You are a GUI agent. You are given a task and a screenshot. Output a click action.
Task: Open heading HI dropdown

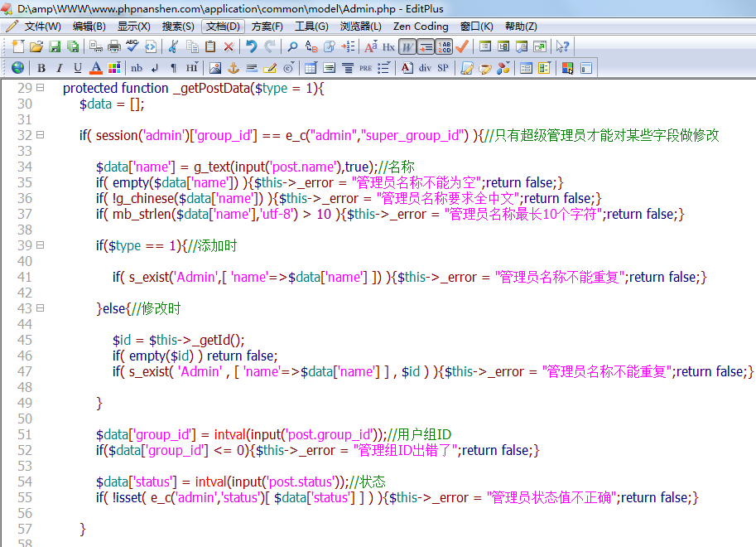192,68
